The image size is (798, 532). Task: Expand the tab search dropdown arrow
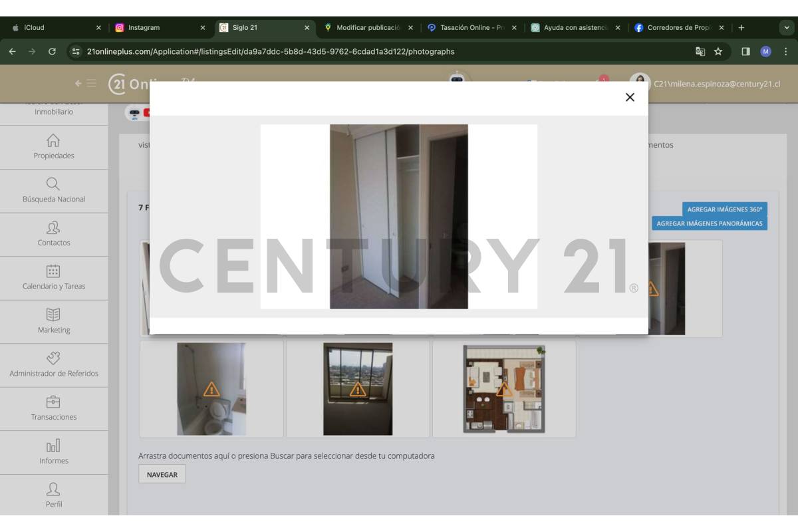coord(785,28)
